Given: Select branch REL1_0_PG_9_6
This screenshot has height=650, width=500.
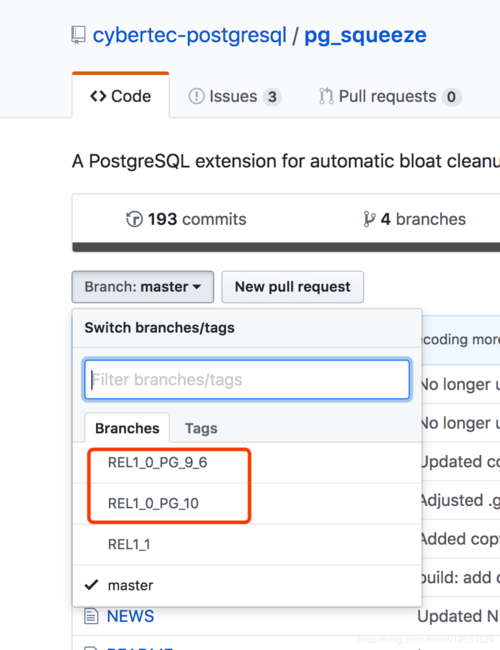Looking at the screenshot, I should click(x=247, y=463).
